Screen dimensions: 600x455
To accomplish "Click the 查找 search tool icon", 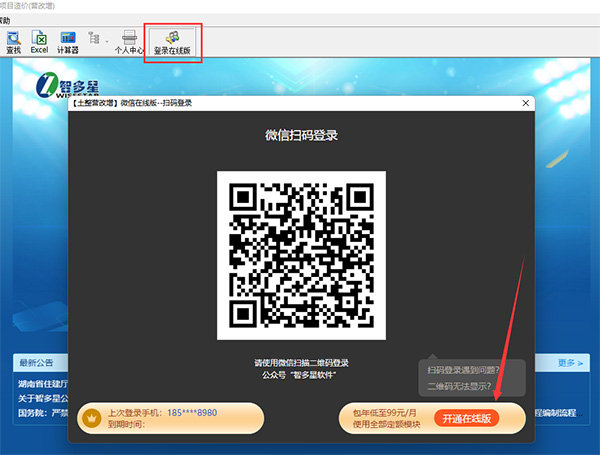I will pyautogui.click(x=14, y=42).
